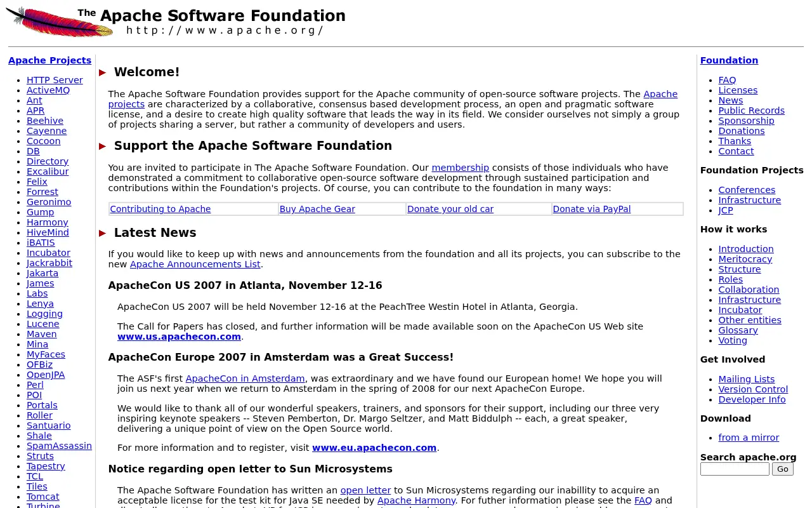Visit the www.us.apachecon.com link
The image size is (812, 508).
179,337
